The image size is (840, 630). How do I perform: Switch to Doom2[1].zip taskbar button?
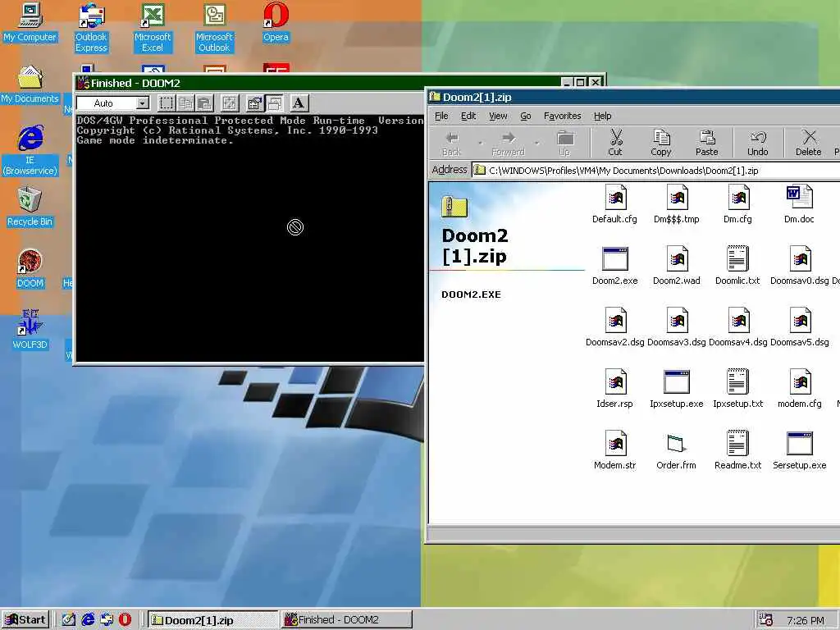click(x=212, y=620)
